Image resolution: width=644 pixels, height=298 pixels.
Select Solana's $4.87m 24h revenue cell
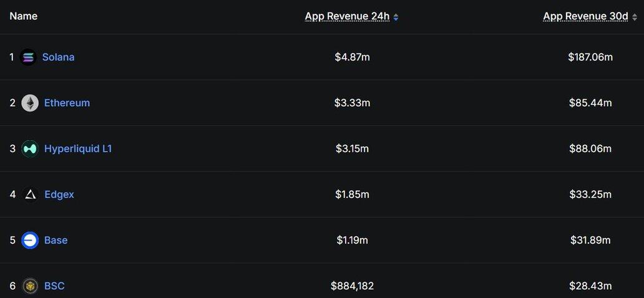pos(353,57)
